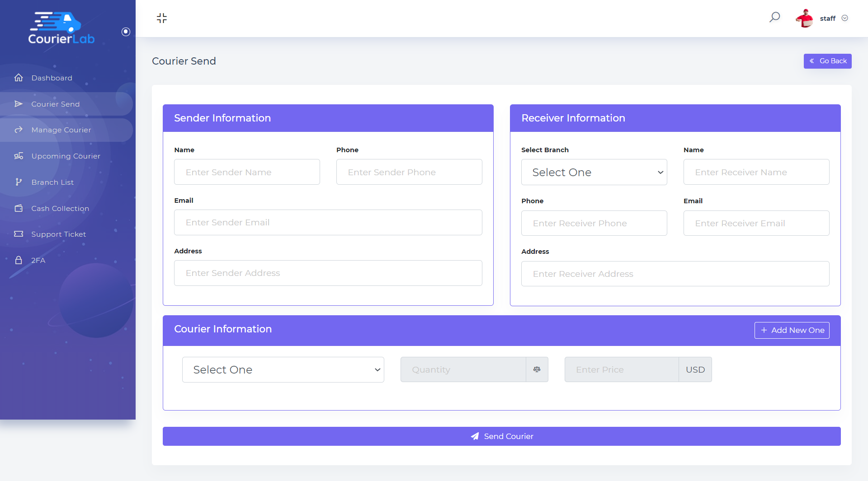Click the Sender Address input
This screenshot has height=481, width=868.
[328, 273]
